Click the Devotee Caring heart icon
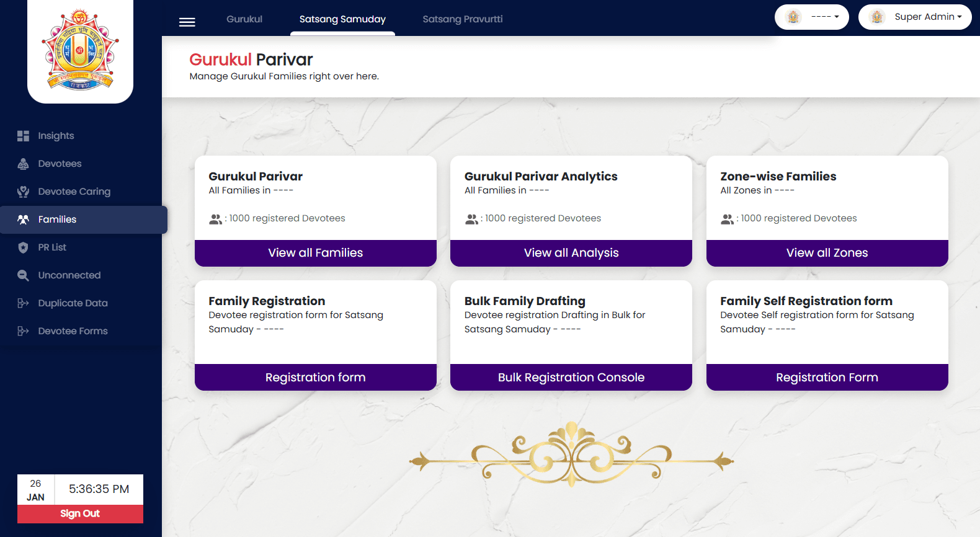This screenshot has width=980, height=537. (x=23, y=192)
